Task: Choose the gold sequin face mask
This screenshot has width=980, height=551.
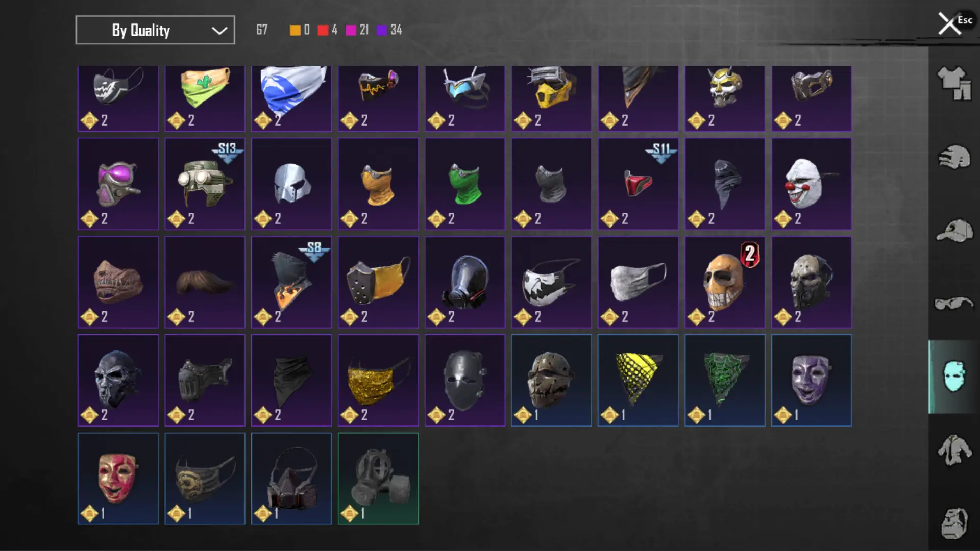Action: [378, 380]
